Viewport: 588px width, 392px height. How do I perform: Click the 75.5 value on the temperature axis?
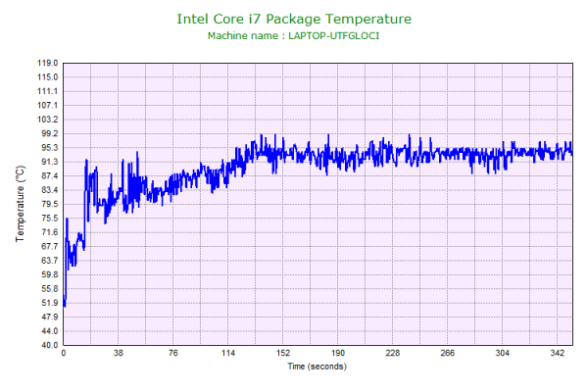tap(50, 219)
